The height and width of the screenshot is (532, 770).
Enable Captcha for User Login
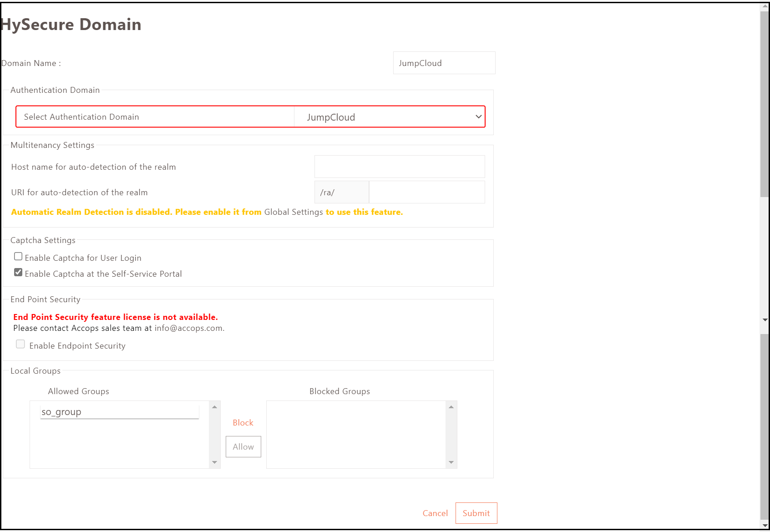coord(18,257)
